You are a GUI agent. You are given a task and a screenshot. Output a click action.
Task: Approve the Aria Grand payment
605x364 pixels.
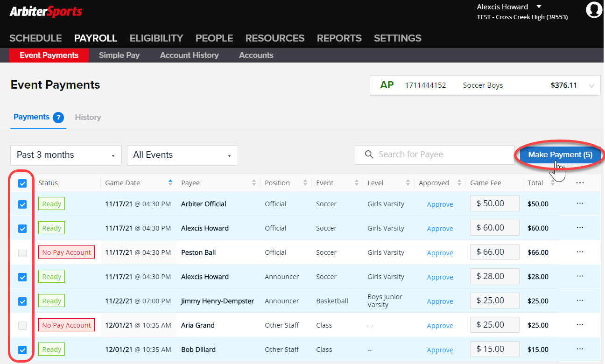pos(440,326)
